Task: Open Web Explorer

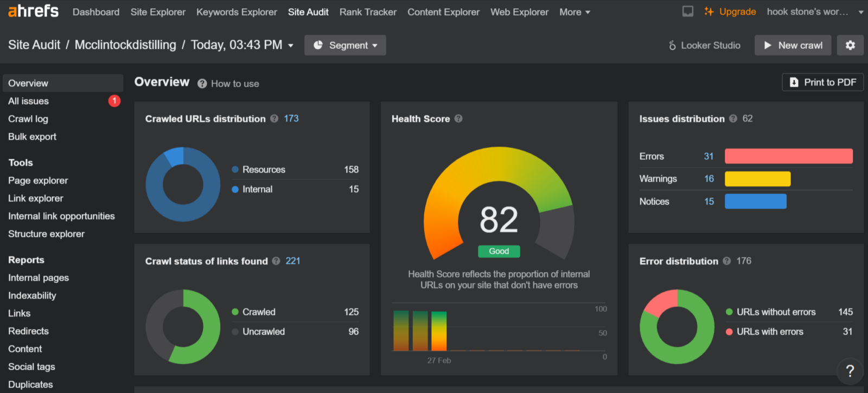Action: (x=519, y=12)
